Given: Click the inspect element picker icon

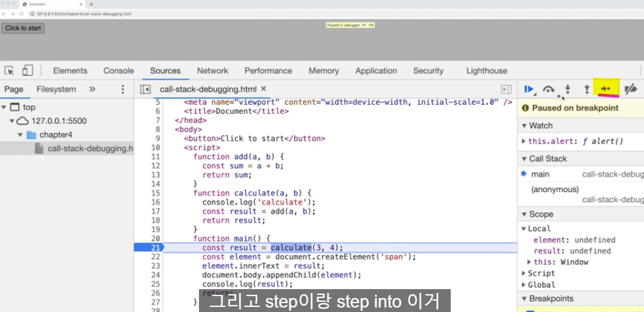Looking at the screenshot, I should [x=10, y=71].
